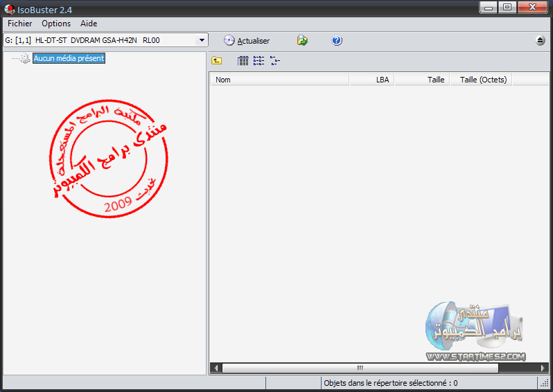This screenshot has height=392, width=553.
Task: Click the eject disc icon
Action: [540, 41]
